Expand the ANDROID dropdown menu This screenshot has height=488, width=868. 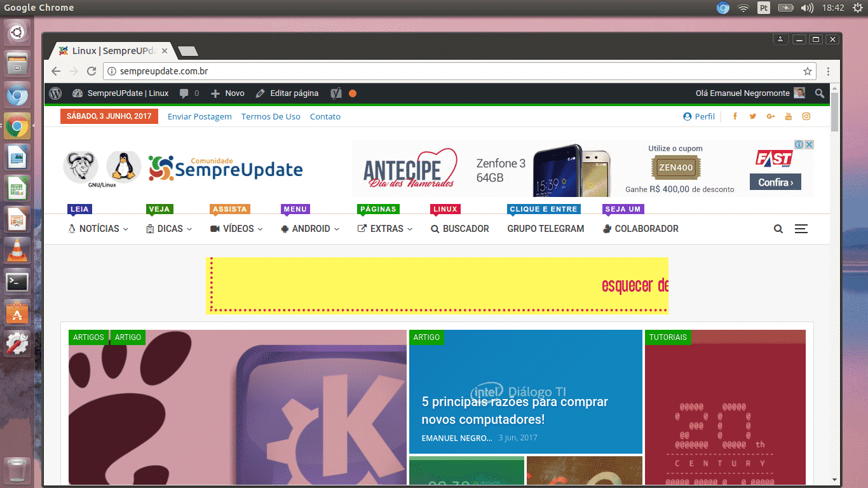310,229
